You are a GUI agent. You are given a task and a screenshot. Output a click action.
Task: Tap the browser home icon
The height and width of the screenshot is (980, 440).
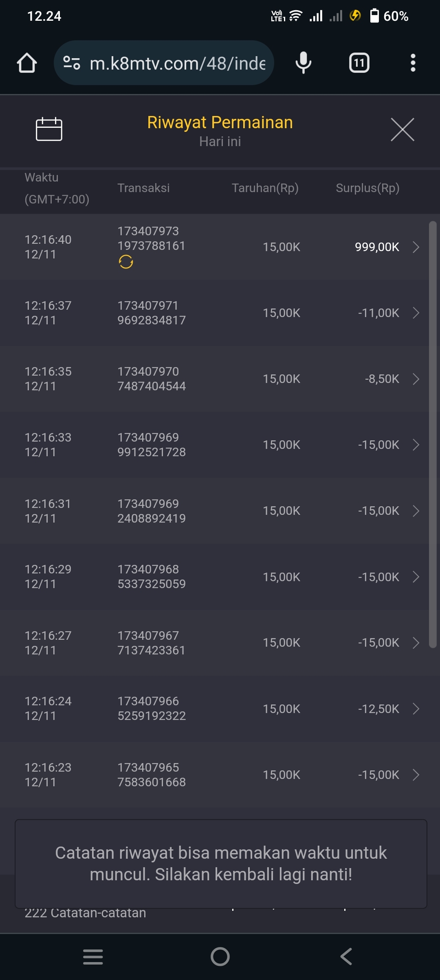27,63
